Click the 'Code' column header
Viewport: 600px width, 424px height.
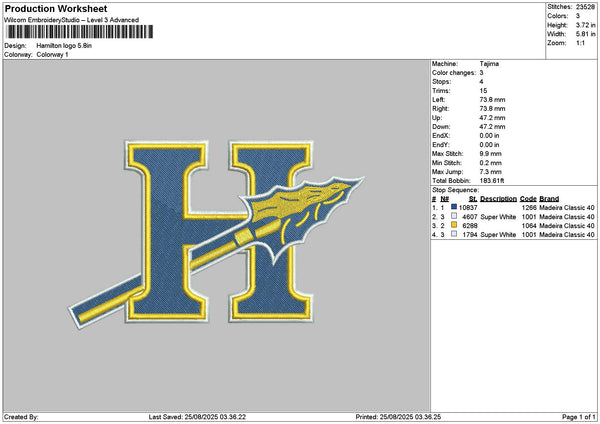528,199
